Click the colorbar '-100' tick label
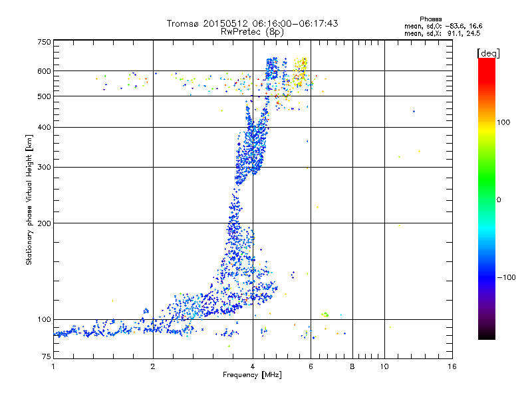532x399 pixels. pyautogui.click(x=506, y=277)
